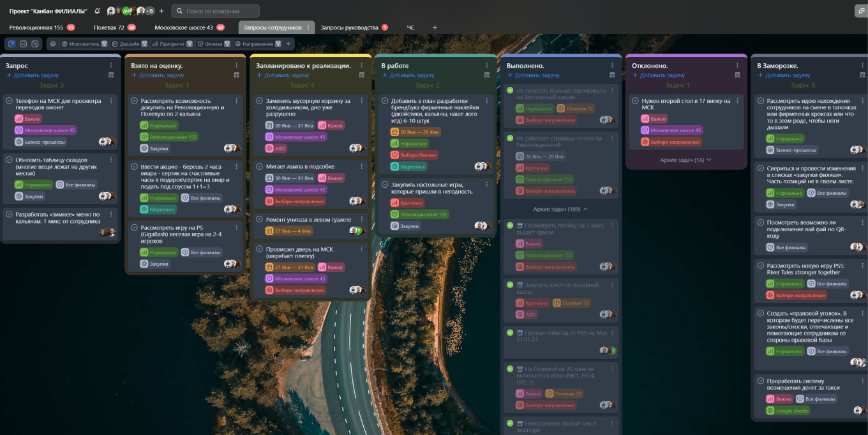Open the Отклонено column options menu
This screenshot has height=435, width=868.
(x=737, y=65)
